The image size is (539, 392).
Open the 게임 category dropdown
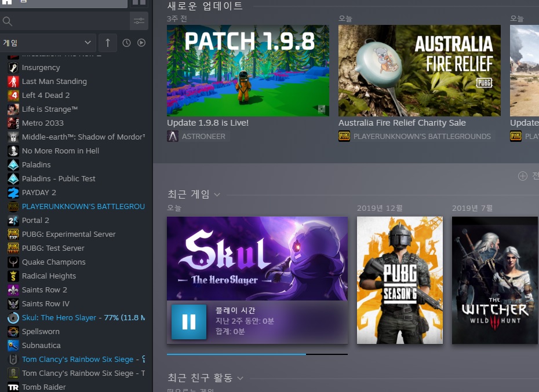click(48, 43)
